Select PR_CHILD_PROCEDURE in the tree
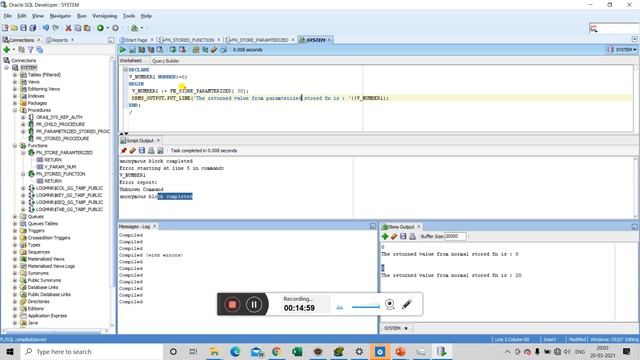Image resolution: width=640 pixels, height=360 pixels. pyautogui.click(x=60, y=124)
